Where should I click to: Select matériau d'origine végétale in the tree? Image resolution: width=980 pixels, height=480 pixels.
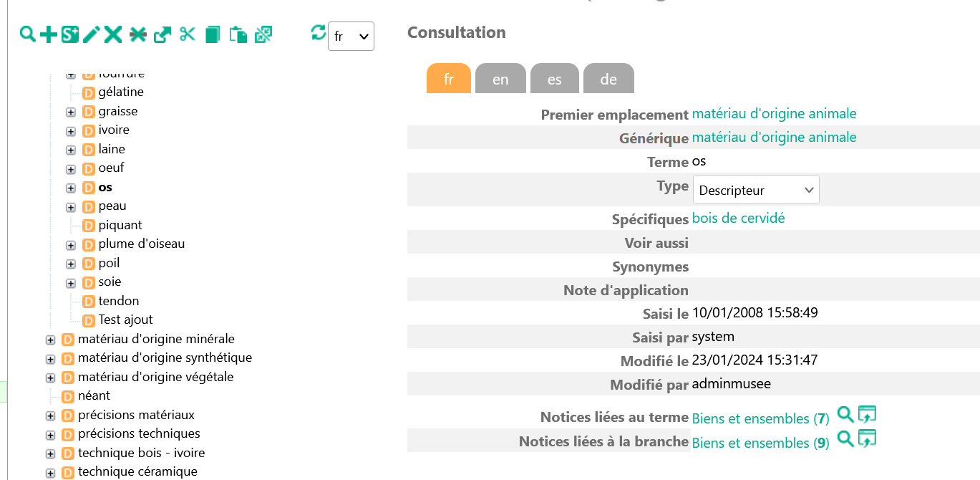click(156, 376)
